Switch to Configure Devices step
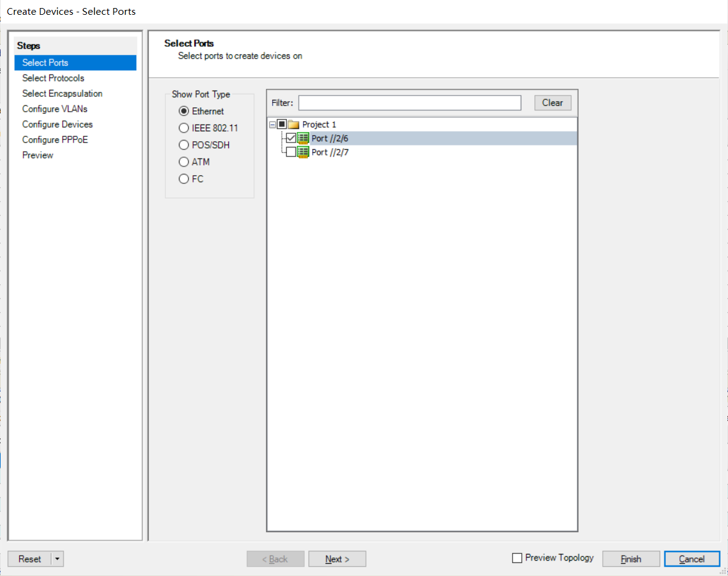The height and width of the screenshot is (576, 728). pyautogui.click(x=57, y=124)
